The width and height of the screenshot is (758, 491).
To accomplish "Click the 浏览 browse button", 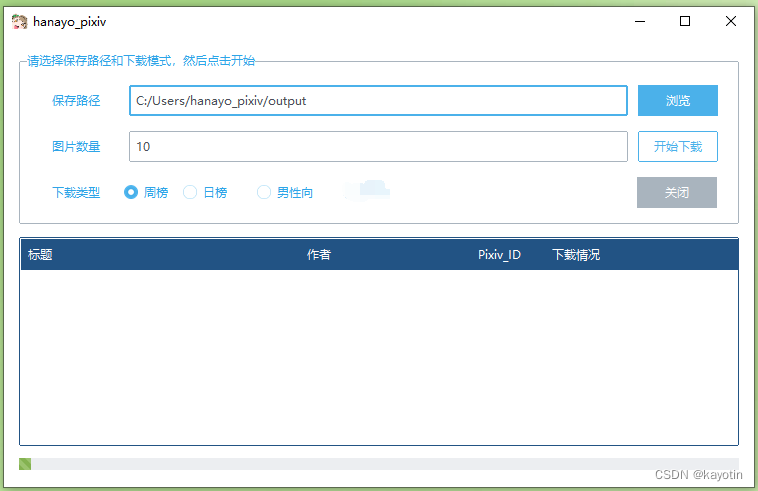I will click(x=678, y=101).
